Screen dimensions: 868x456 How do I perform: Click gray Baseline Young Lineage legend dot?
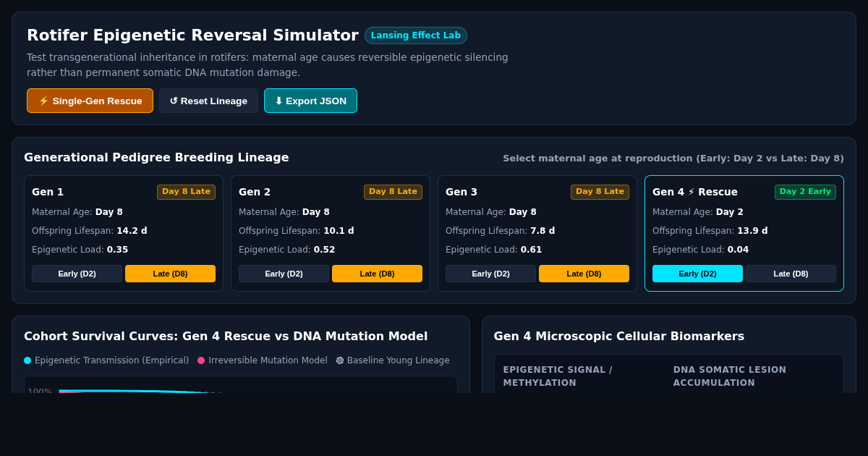coord(340,360)
